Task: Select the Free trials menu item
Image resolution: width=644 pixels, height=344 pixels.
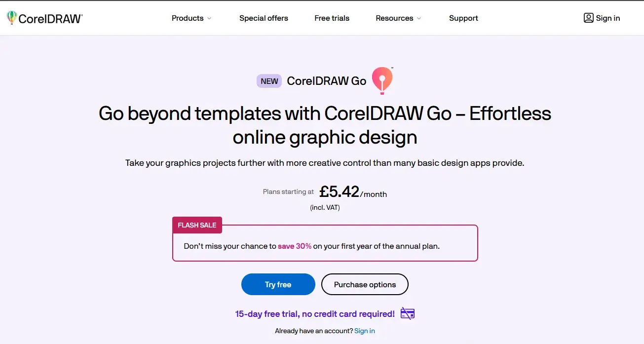Action: tap(332, 18)
